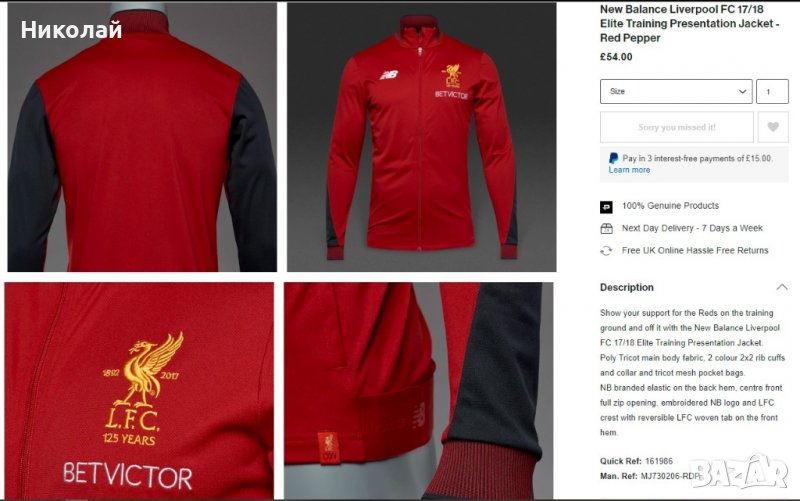The width and height of the screenshot is (800, 501).
Task: Click the Николай name label
Action: point(71,30)
